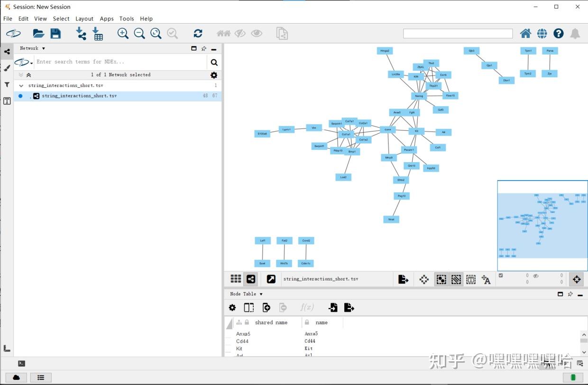Viewport: 588px width, 385px height.
Task: Open the Layout menu
Action: coord(84,18)
